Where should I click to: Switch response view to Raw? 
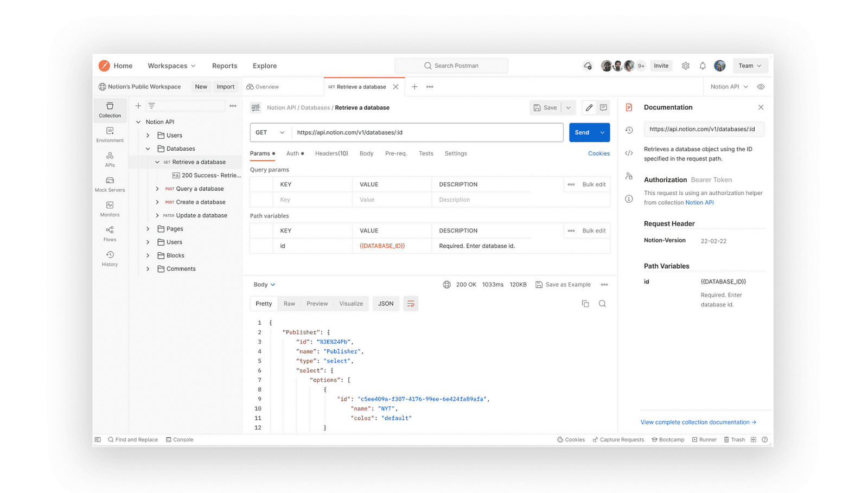[289, 303]
